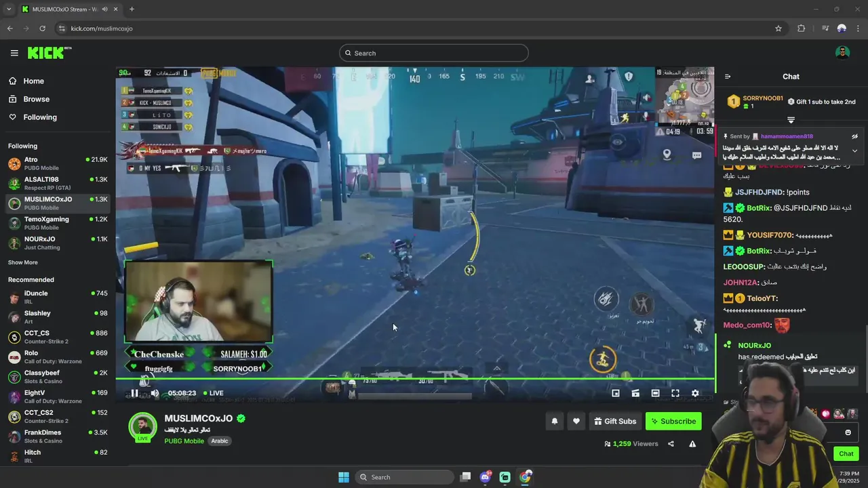Expand the pinned message with chevron
Viewport: 868px width, 488px height.
pos(854,150)
